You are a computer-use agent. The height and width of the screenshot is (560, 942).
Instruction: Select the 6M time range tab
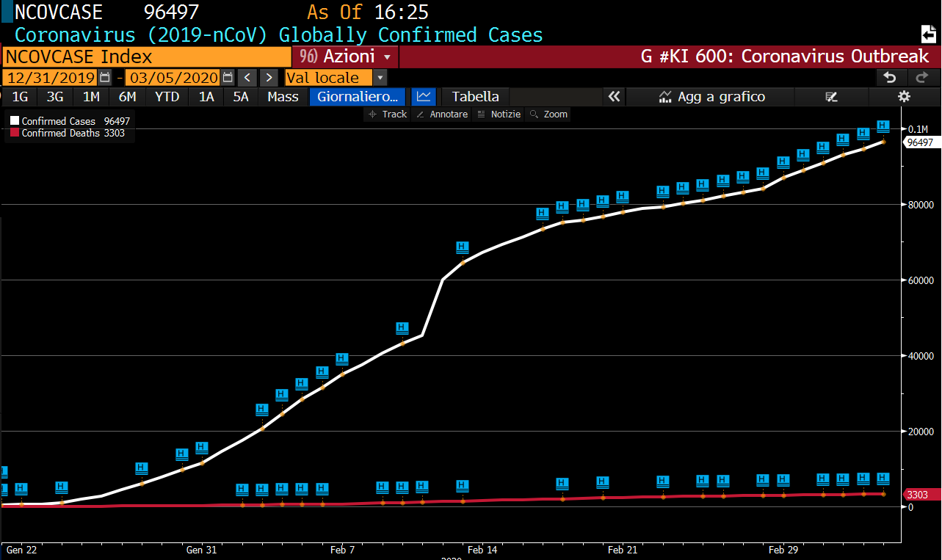tap(127, 96)
